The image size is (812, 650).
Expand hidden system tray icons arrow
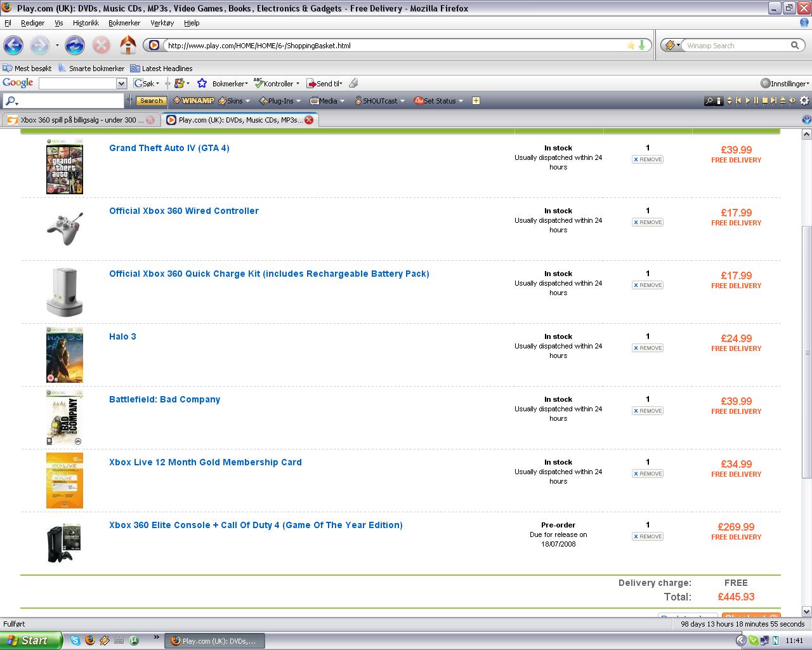coord(740,640)
